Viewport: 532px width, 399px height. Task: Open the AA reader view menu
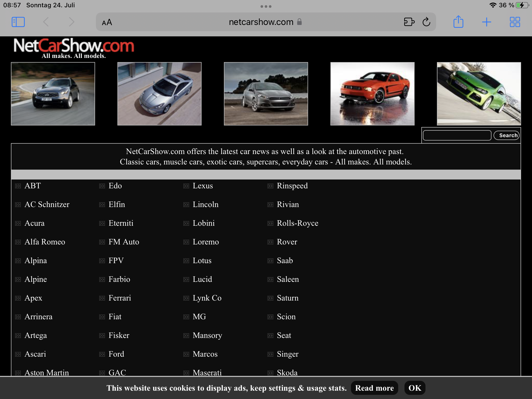tap(107, 22)
